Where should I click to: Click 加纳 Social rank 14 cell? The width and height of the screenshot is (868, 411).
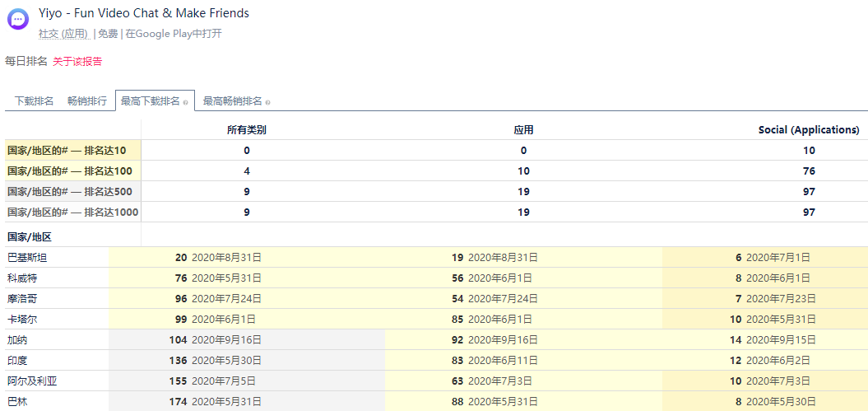765,339
